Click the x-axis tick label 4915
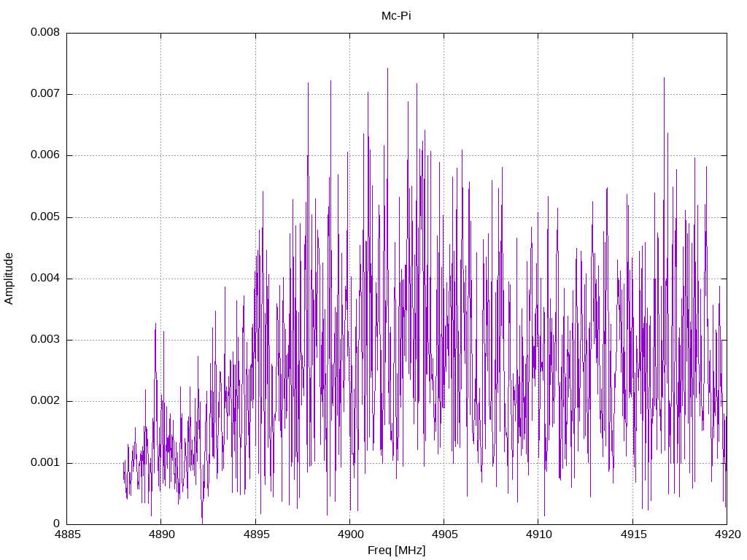Image resolution: width=747 pixels, height=560 pixels. [633, 534]
